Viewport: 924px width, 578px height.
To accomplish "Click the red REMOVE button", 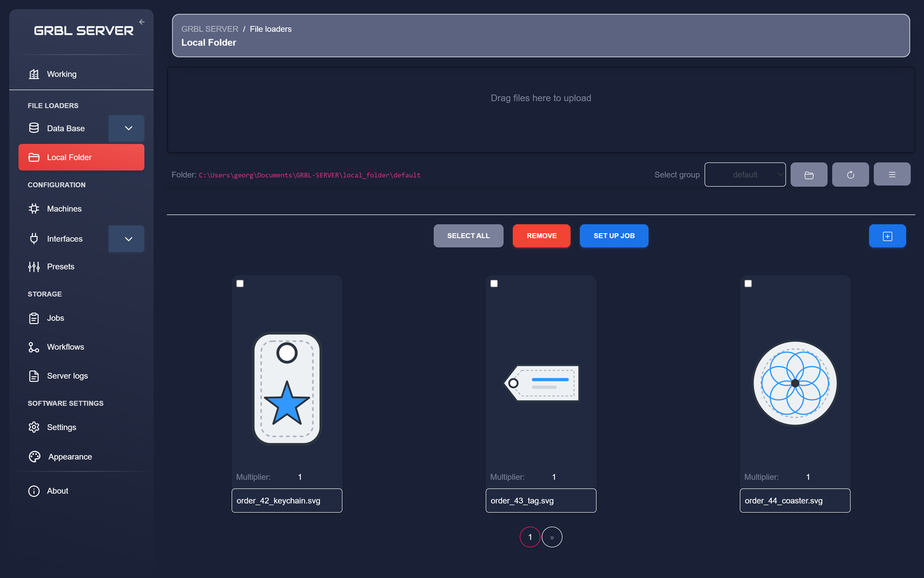I will [x=542, y=236].
